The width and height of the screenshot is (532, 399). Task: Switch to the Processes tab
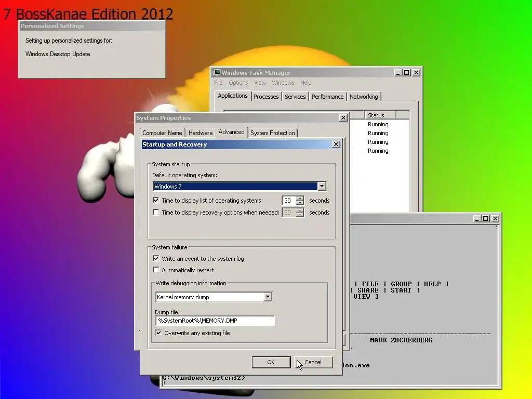point(266,97)
